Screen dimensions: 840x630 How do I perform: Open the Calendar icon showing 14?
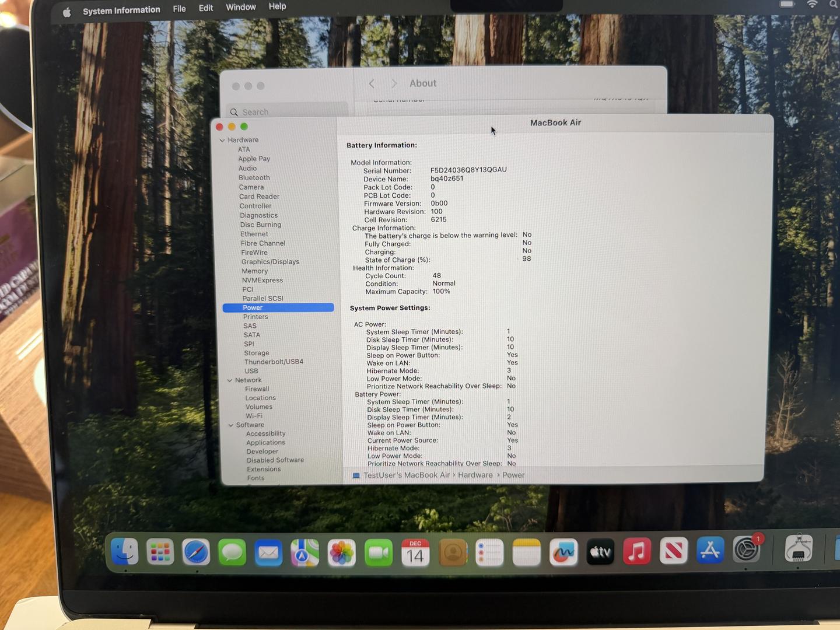(415, 552)
